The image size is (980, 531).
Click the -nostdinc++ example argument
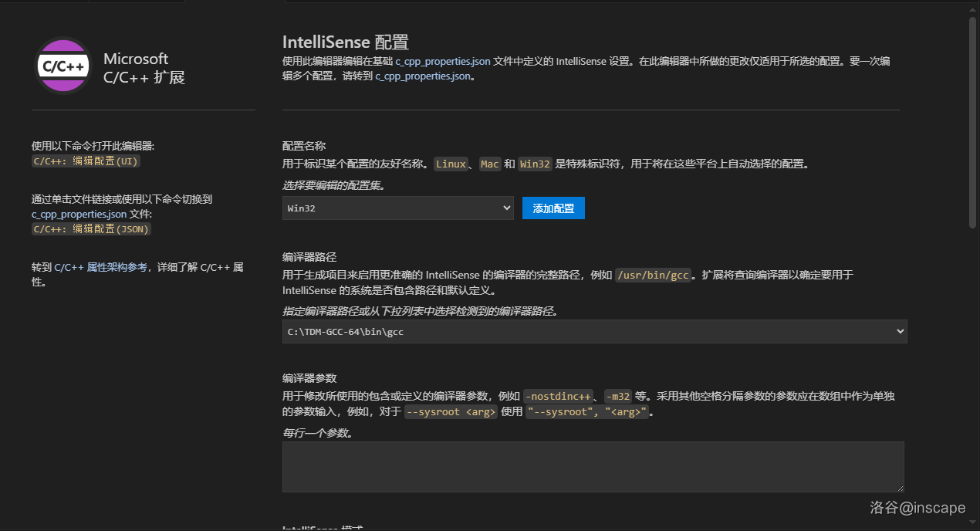pos(558,396)
